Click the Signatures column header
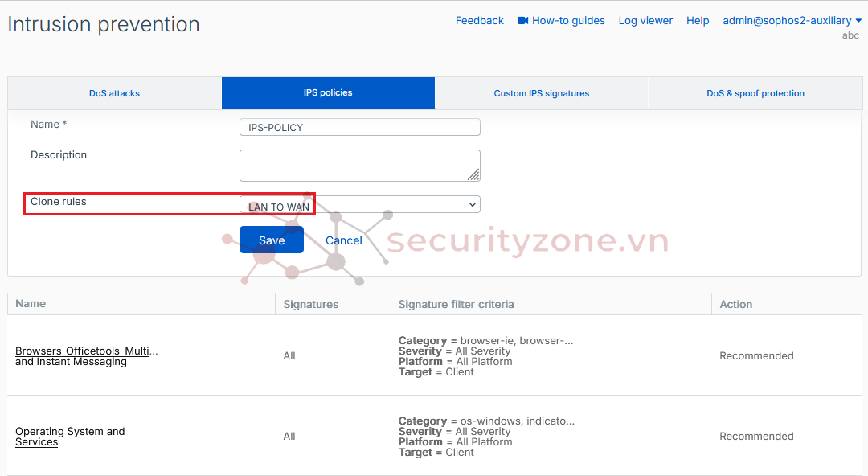The width and height of the screenshot is (868, 476). 311,305
